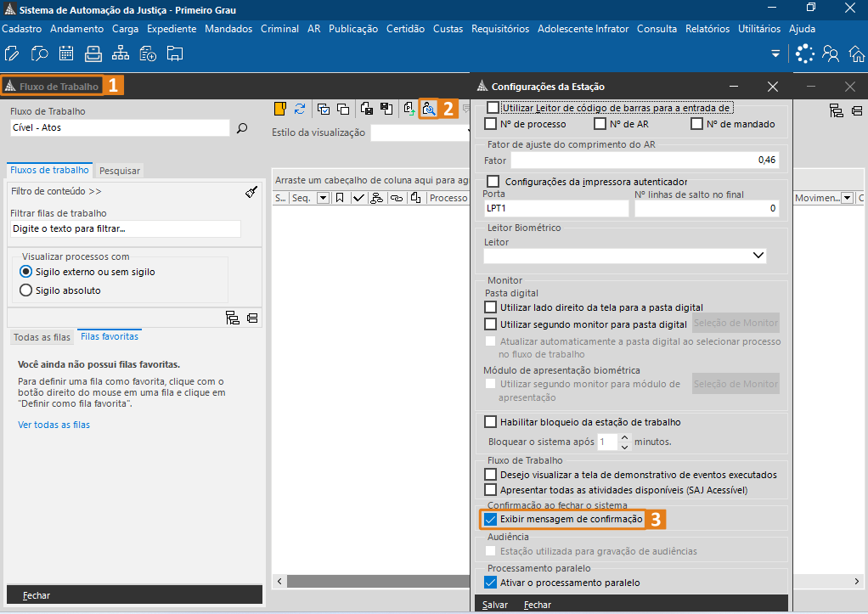
Task: Uncheck Exibir mensagem de confirmação
Action: click(x=490, y=519)
